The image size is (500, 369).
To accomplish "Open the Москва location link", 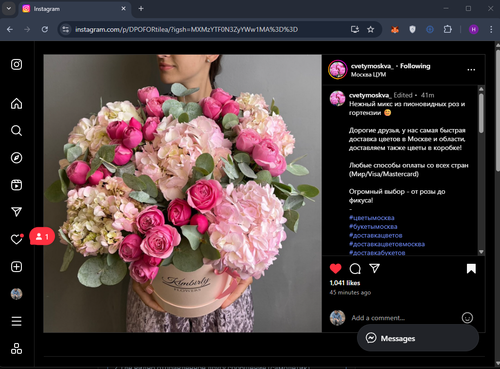I will point(368,75).
